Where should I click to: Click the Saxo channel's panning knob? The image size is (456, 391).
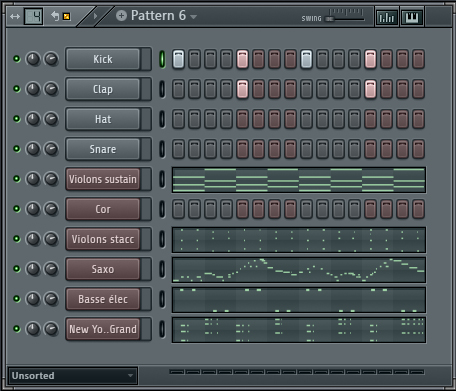click(33, 269)
